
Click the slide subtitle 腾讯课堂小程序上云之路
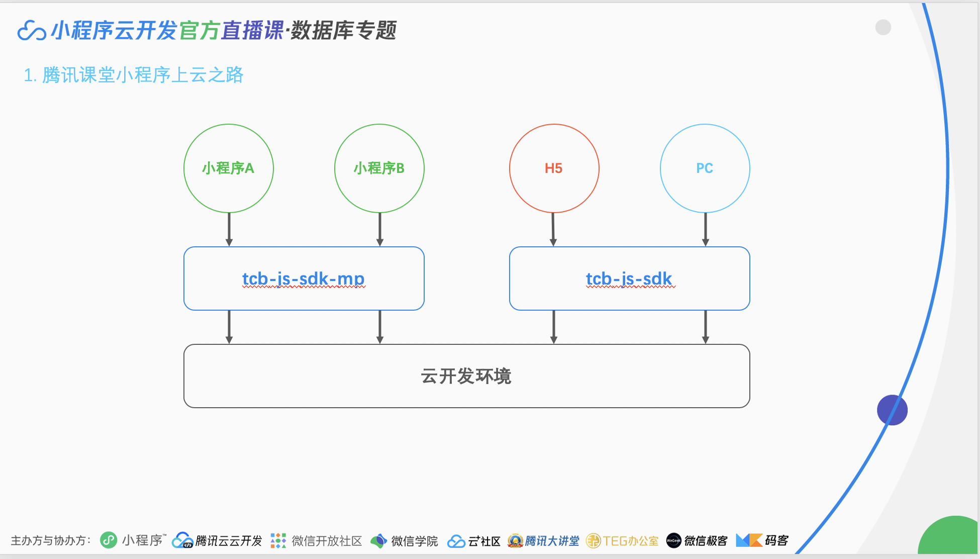coord(134,75)
